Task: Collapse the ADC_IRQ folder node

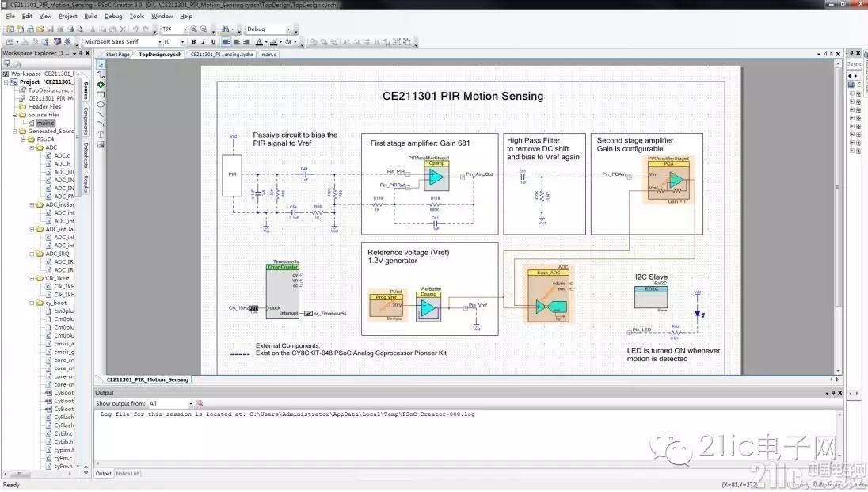Action: pyautogui.click(x=32, y=254)
